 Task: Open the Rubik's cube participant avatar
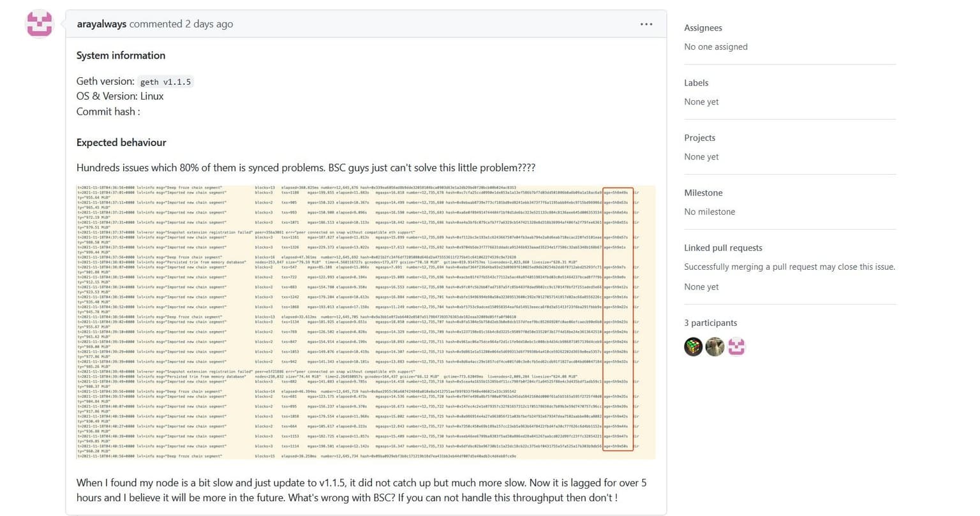[693, 346]
